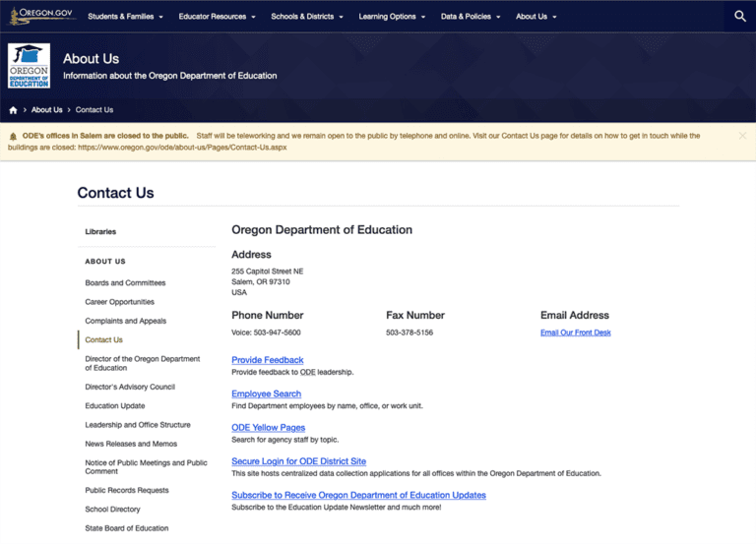Image resolution: width=756 pixels, height=544 pixels.
Task: Click the Oregon Department of Education logo
Action: click(x=29, y=66)
